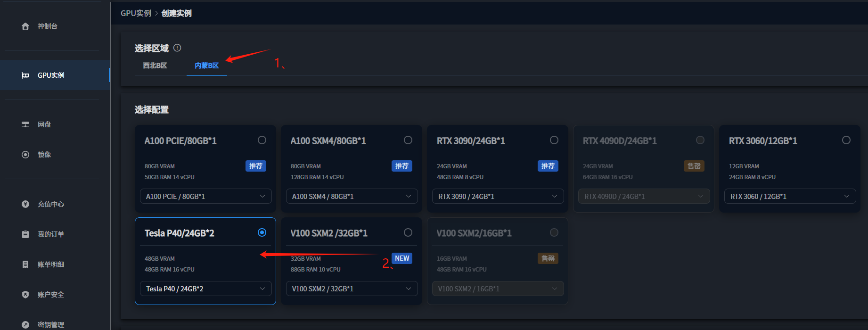The image size is (868, 330).
Task: Open the RTX 3060 / 12GB*1 dropdown
Action: coord(790,196)
